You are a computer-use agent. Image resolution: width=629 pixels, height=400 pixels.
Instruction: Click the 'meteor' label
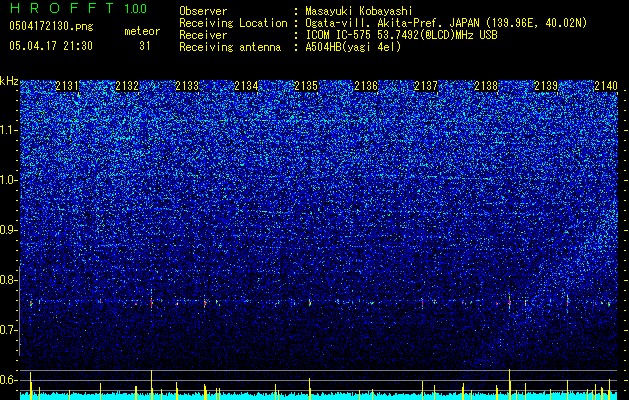pyautogui.click(x=142, y=31)
